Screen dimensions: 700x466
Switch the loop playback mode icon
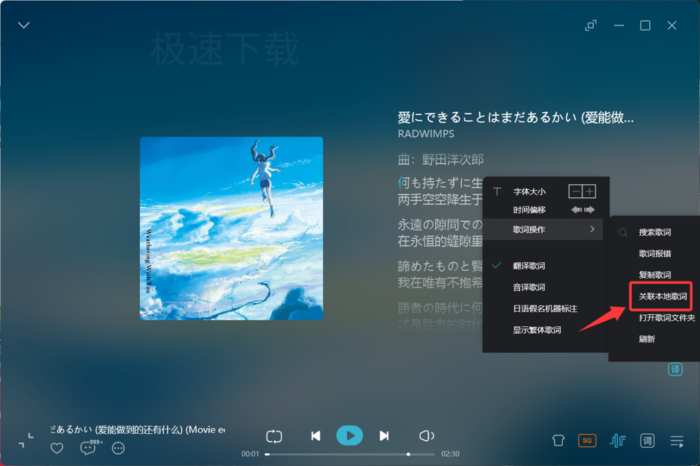274,436
